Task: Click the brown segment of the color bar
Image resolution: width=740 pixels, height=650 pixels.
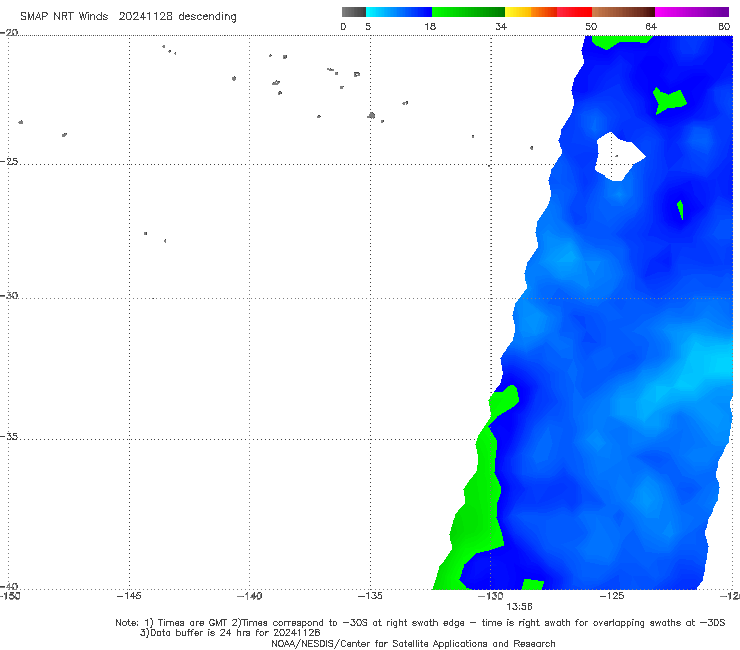Action: [x=623, y=12]
